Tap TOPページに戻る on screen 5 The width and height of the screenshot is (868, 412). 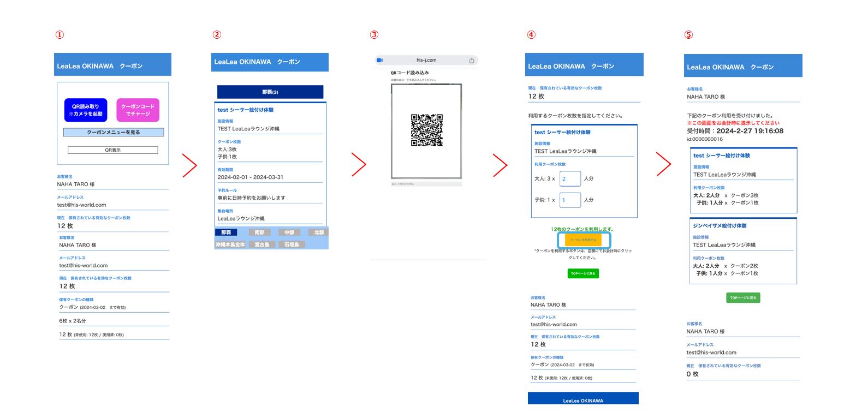coord(743,297)
